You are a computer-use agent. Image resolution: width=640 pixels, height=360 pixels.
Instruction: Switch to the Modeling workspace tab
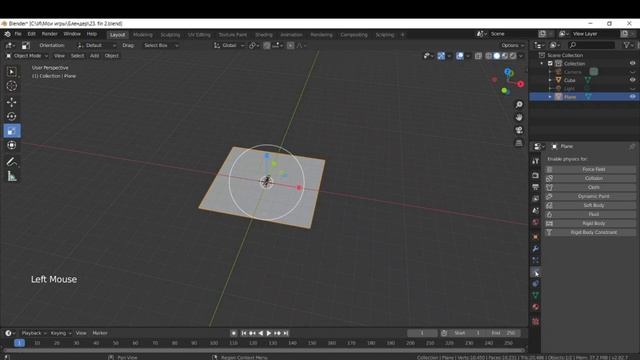pos(142,35)
